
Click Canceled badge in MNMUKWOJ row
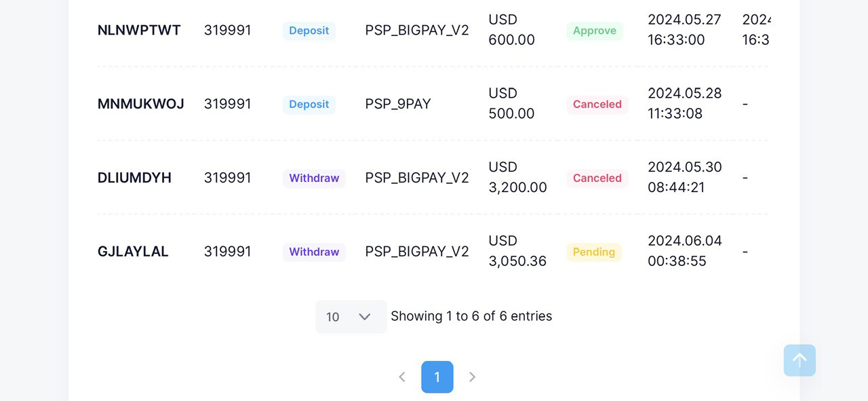(x=597, y=104)
